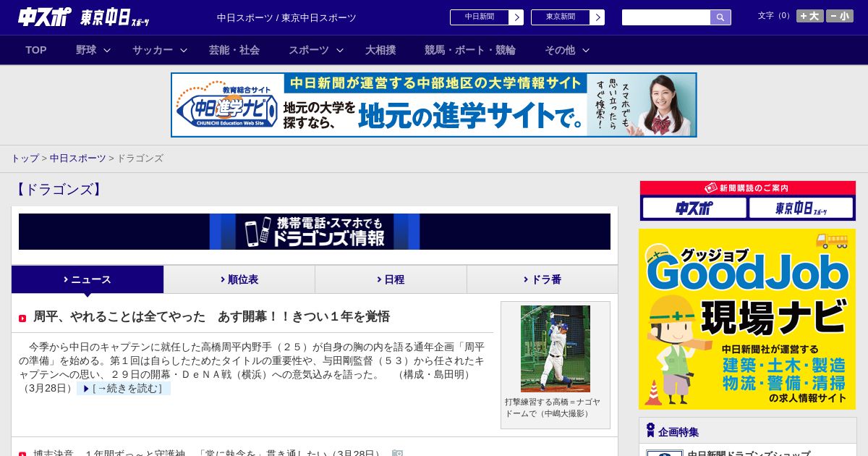Viewport: 868px width, 456px height.
Task: Click トップ breadcrumb link
Action: point(25,158)
